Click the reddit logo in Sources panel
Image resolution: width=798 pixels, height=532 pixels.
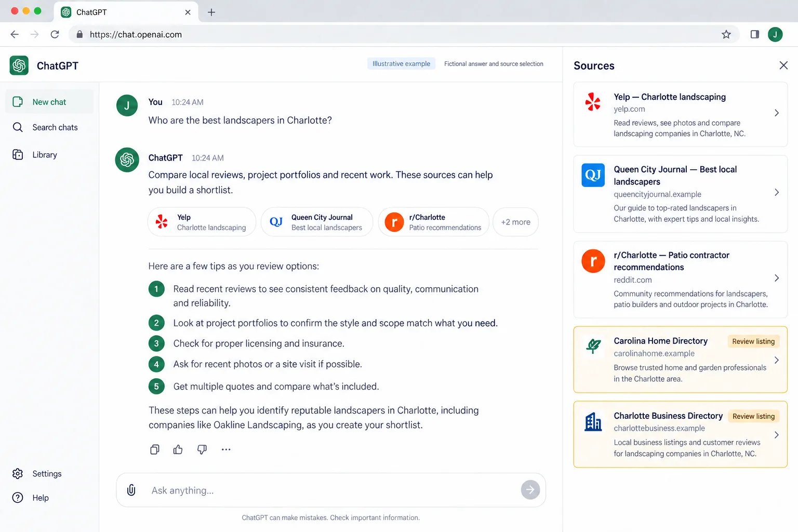click(x=593, y=261)
